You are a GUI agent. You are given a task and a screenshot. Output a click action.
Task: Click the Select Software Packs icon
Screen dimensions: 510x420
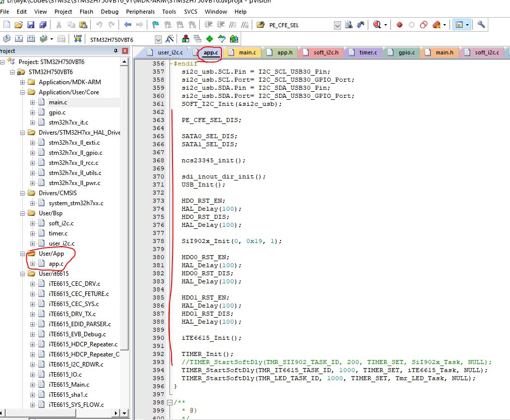[x=222, y=39]
